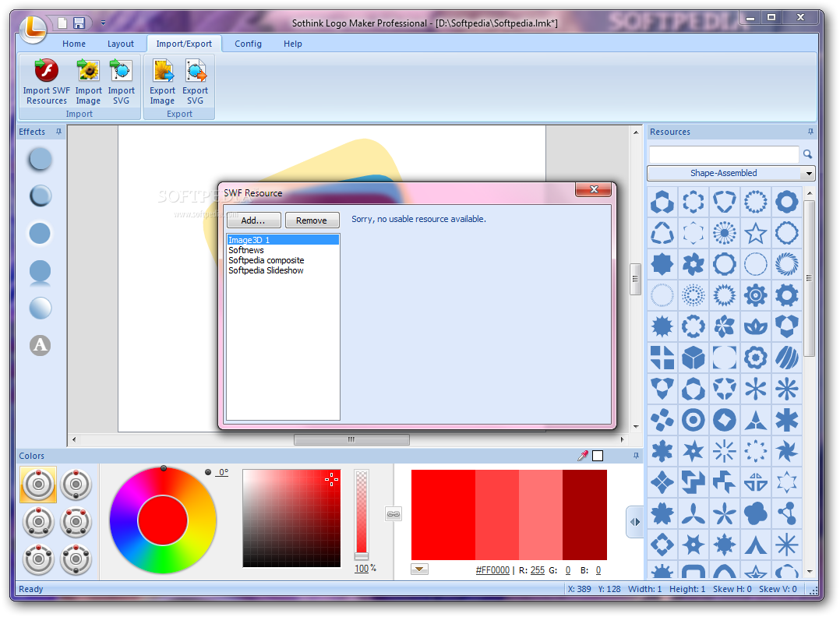Click the Resources panel scroll down arrow
Screen dimensions: 840x617
click(810, 572)
